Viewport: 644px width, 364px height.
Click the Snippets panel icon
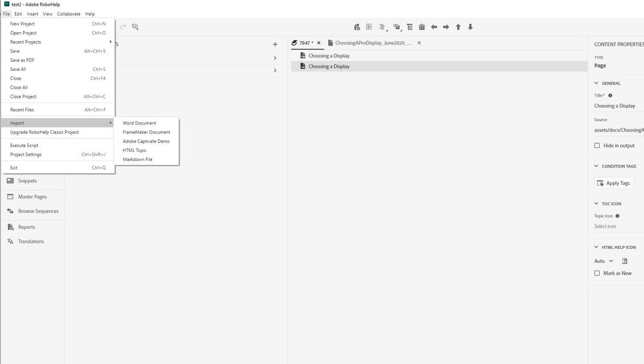[x=10, y=180]
